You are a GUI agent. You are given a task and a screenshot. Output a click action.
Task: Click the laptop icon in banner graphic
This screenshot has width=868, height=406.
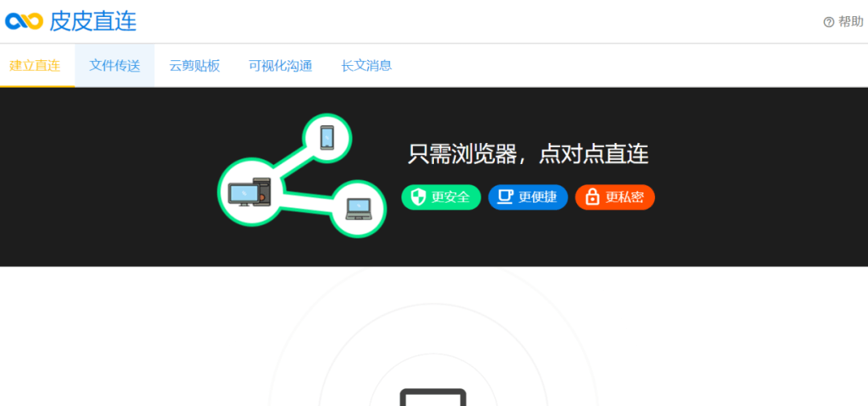point(358,209)
